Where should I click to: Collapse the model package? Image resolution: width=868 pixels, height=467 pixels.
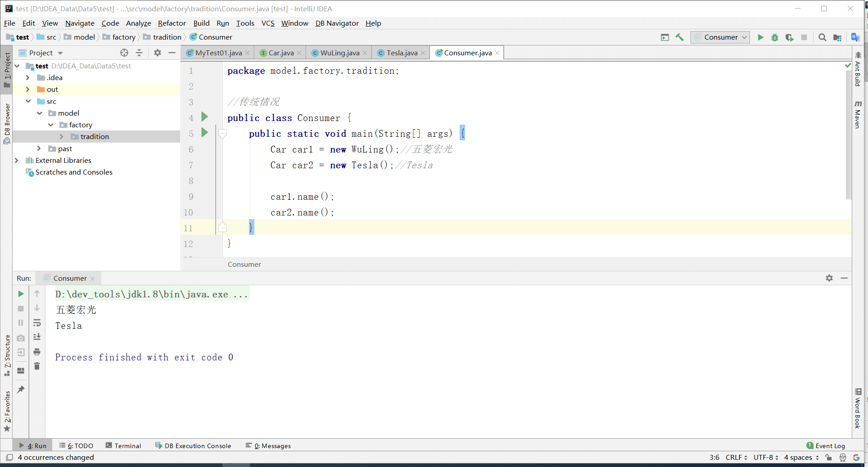click(40, 113)
